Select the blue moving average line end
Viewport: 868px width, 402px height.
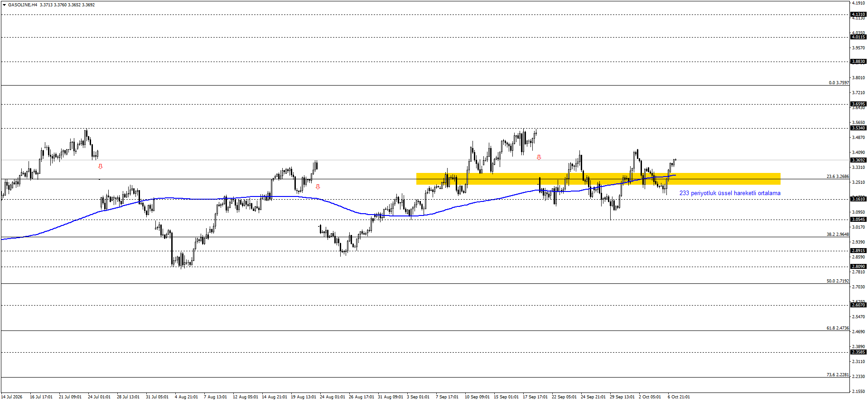click(675, 175)
